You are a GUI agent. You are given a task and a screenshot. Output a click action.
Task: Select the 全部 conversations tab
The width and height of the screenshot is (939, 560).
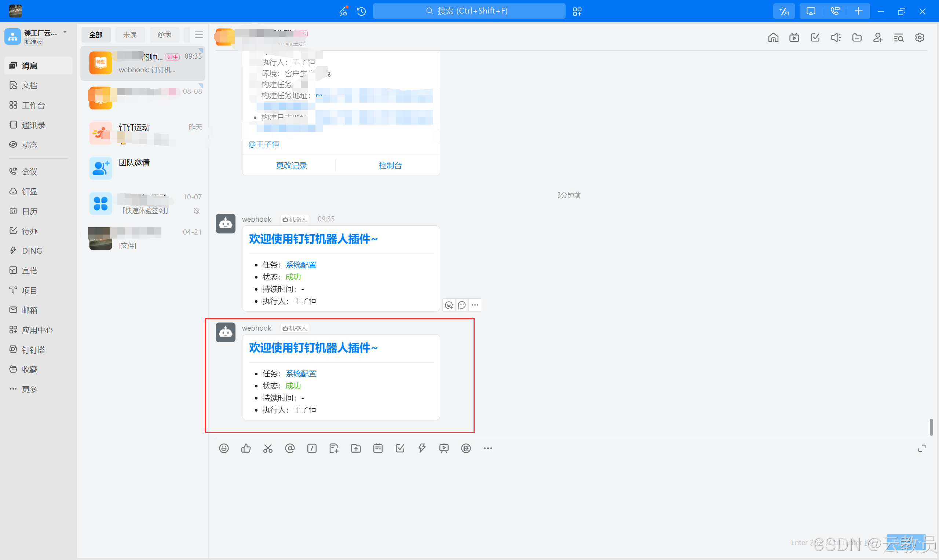[96, 35]
